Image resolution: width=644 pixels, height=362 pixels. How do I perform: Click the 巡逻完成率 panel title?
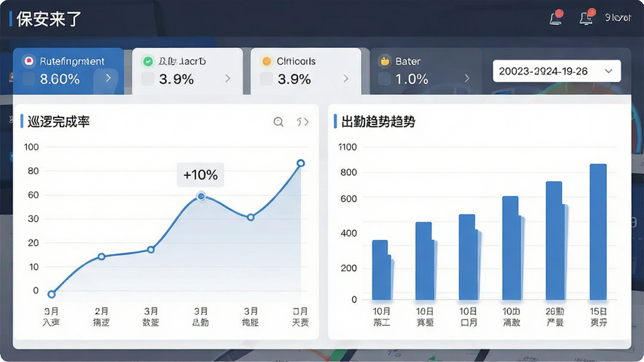(x=58, y=121)
